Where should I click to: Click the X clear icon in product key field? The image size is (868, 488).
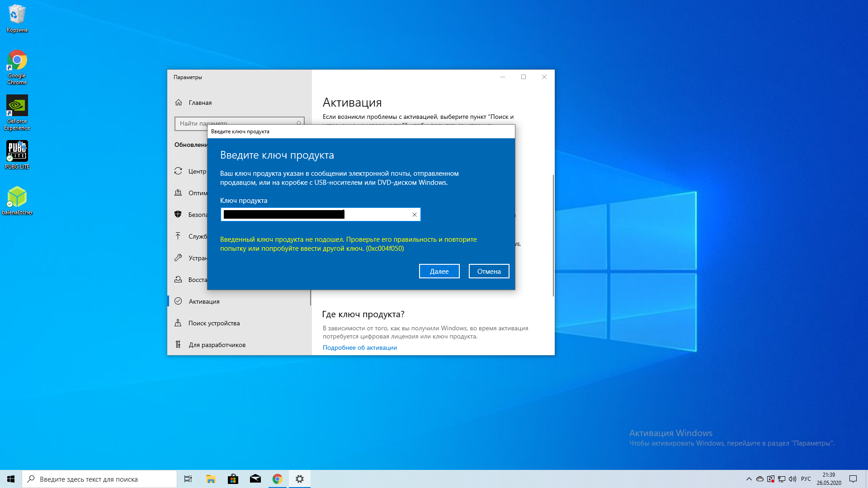(x=414, y=214)
